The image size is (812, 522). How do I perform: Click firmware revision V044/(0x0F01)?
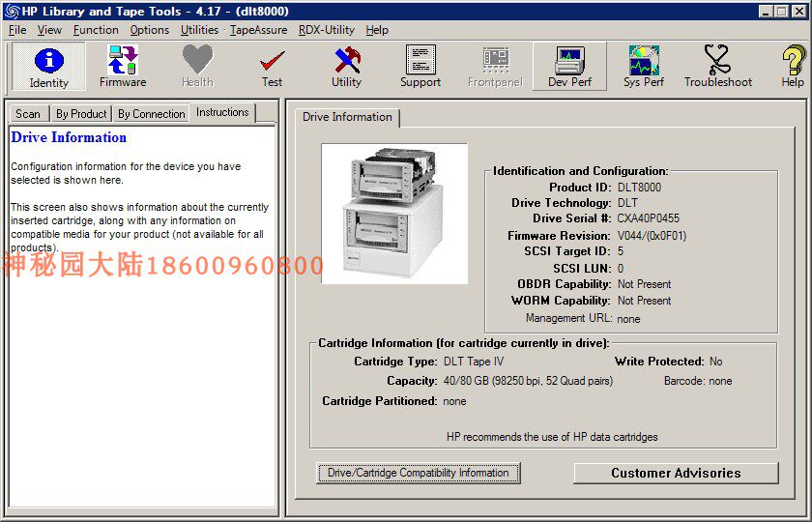pos(652,236)
